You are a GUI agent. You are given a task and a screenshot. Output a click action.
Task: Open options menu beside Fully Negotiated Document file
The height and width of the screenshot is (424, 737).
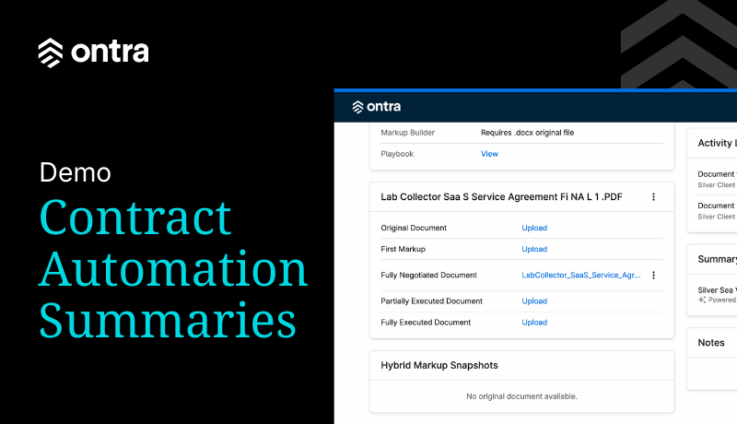click(x=654, y=275)
